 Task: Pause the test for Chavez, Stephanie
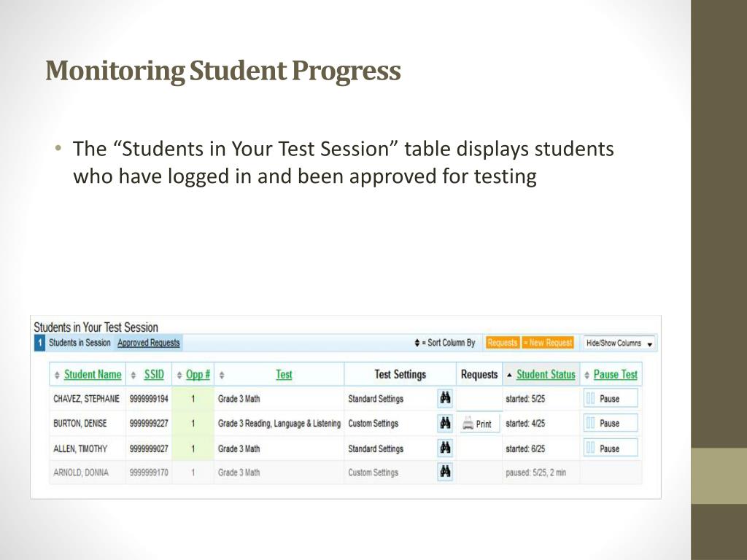point(611,398)
